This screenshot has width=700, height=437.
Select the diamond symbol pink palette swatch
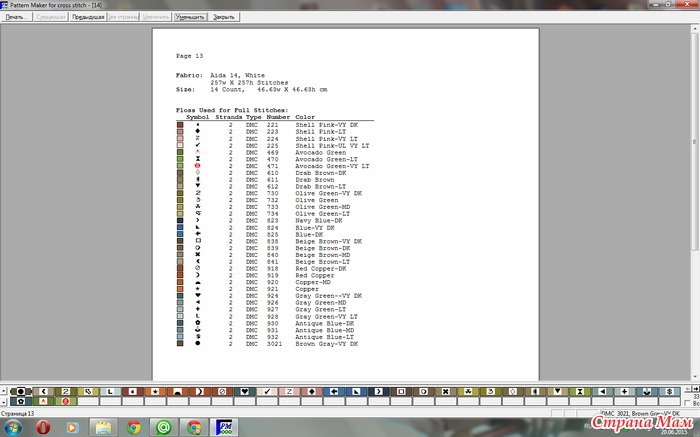click(x=312, y=391)
